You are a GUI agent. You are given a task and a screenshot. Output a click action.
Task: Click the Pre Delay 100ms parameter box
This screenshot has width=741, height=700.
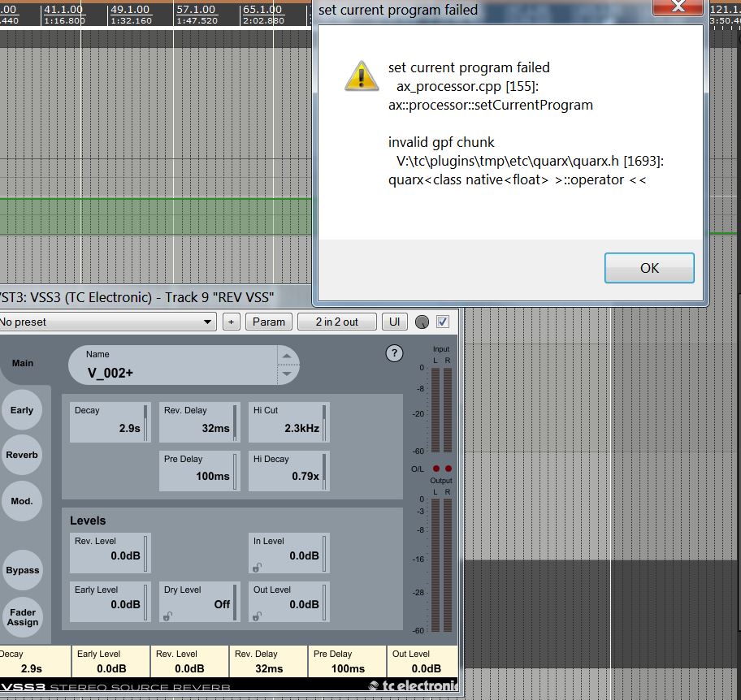click(x=199, y=471)
